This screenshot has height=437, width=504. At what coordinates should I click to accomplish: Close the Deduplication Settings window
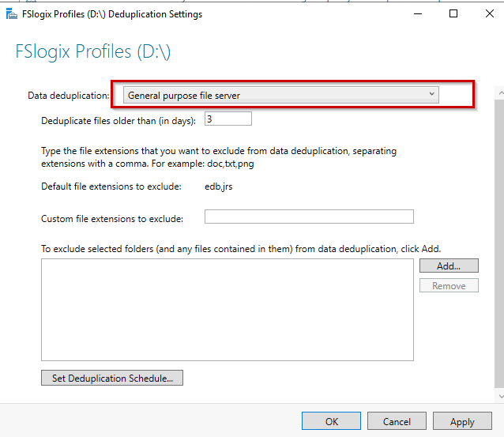[x=490, y=13]
